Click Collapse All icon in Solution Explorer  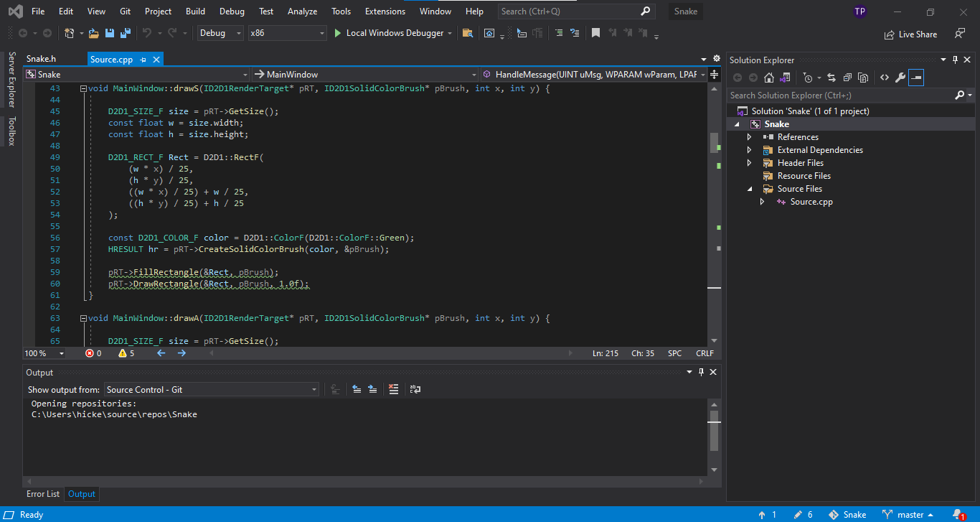(847, 78)
